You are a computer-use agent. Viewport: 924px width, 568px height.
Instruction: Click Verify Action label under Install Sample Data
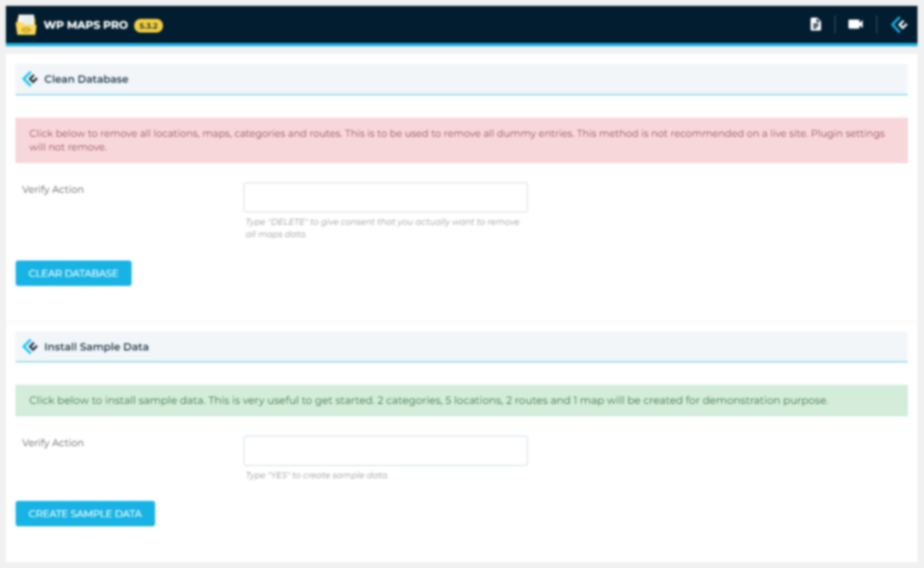click(53, 443)
